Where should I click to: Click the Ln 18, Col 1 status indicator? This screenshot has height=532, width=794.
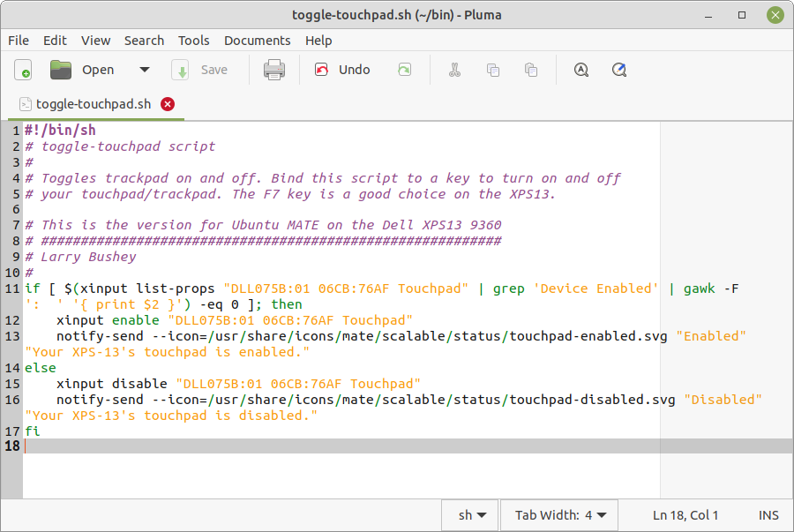[x=686, y=514]
